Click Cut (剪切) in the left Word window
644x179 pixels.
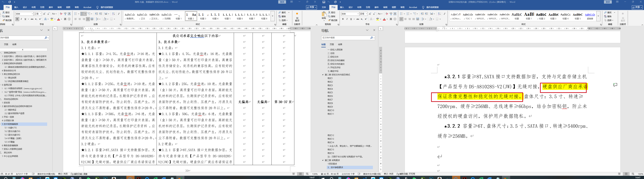6,13
